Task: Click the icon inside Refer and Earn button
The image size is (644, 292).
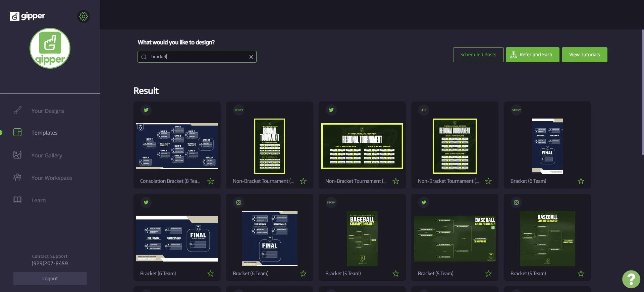Action: pos(513,55)
